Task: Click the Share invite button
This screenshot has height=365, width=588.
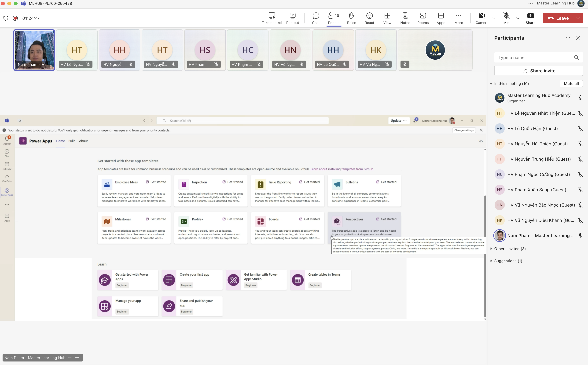Action: [539, 71]
